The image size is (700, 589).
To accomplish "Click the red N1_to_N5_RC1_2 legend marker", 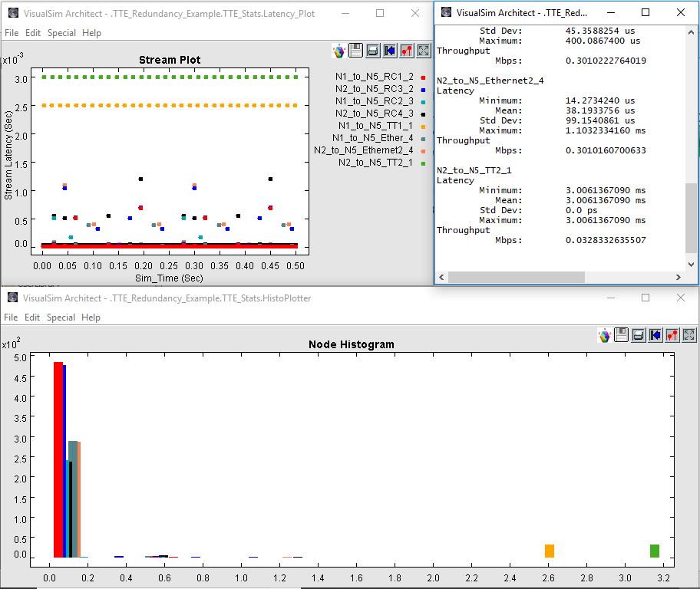I will [x=423, y=77].
